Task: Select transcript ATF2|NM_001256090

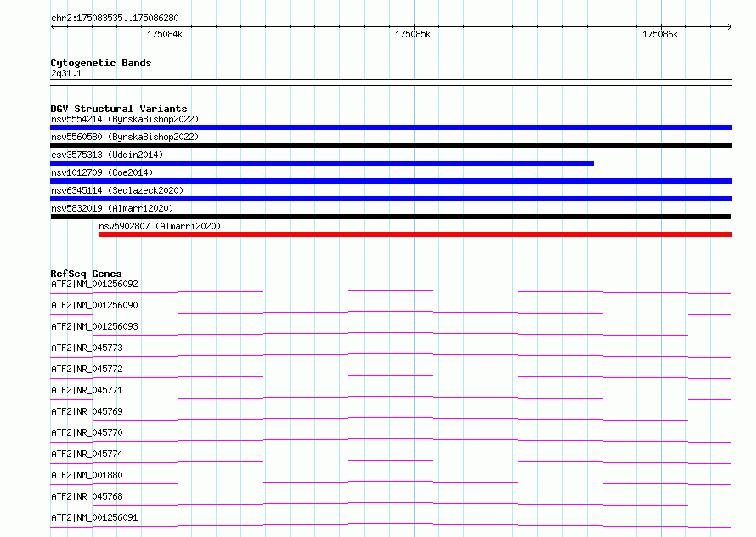Action: point(94,305)
